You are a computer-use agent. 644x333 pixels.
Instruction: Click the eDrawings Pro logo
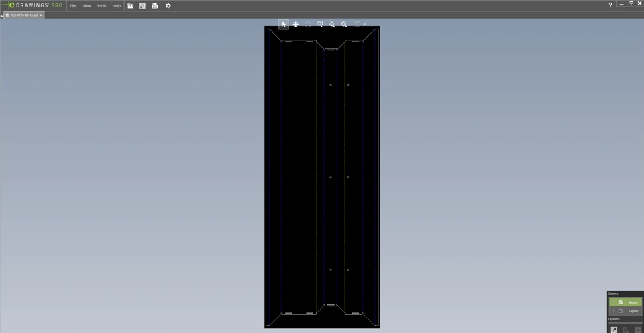click(32, 5)
